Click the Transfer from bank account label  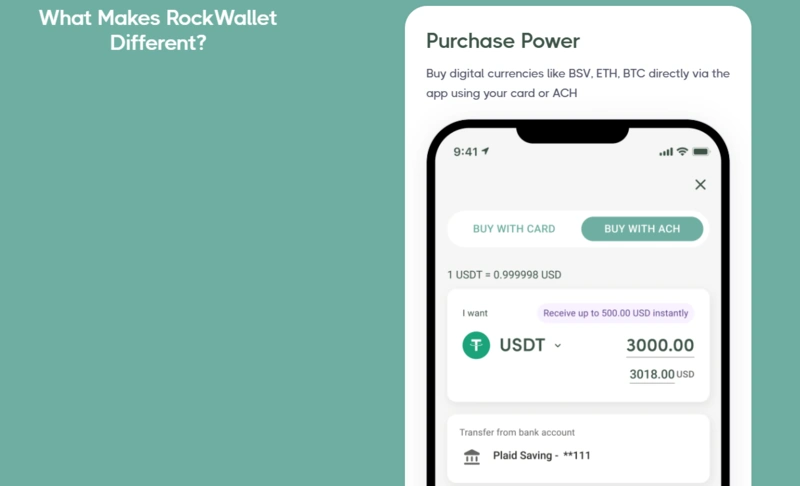[x=517, y=432]
